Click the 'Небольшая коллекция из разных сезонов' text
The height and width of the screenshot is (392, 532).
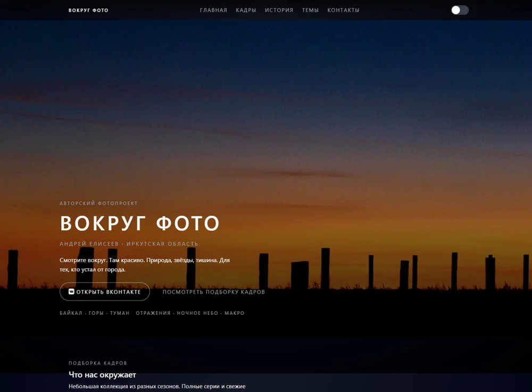pos(157,387)
